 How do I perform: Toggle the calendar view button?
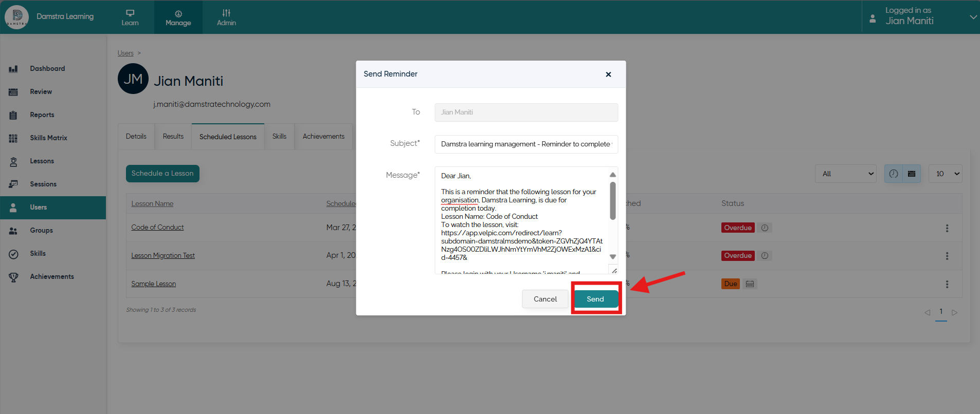(x=912, y=174)
